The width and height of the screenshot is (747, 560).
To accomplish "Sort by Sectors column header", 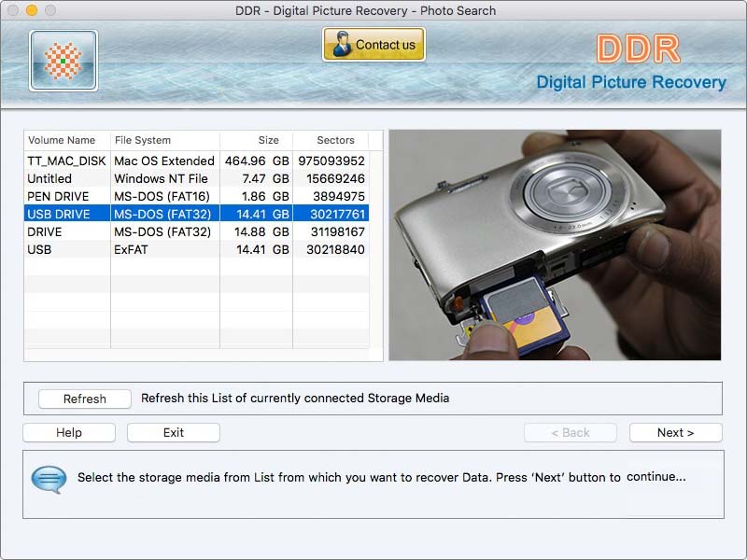I will click(331, 140).
